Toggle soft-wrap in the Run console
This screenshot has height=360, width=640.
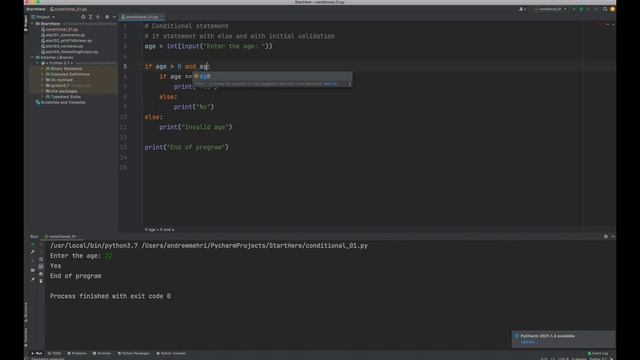tap(40, 259)
